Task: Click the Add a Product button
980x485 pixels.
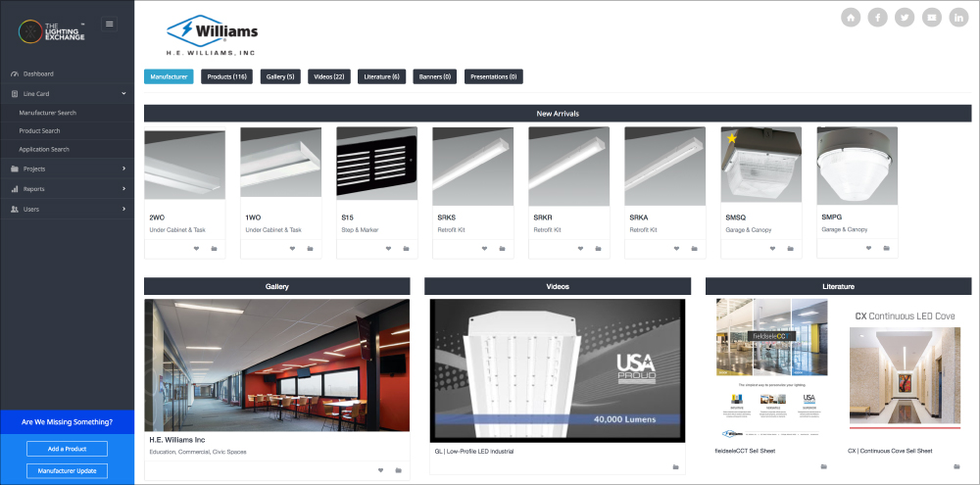Action: point(67,449)
